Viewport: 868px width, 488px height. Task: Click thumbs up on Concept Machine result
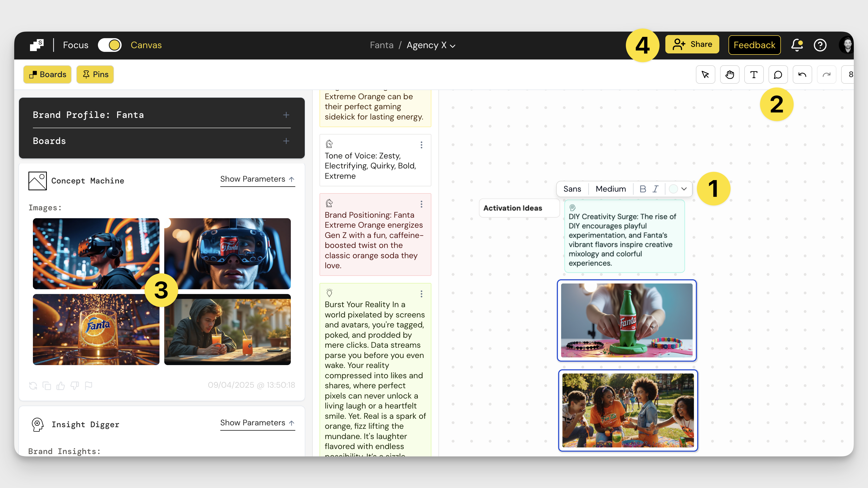click(61, 386)
